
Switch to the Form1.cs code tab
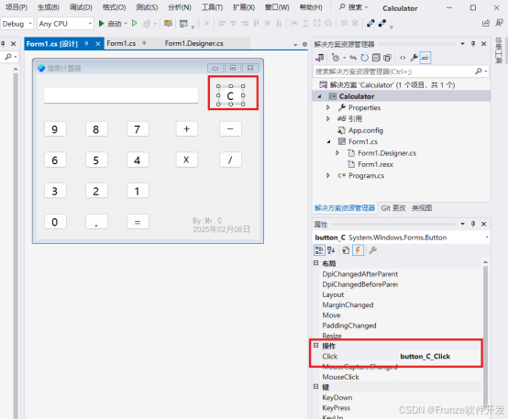click(x=121, y=43)
